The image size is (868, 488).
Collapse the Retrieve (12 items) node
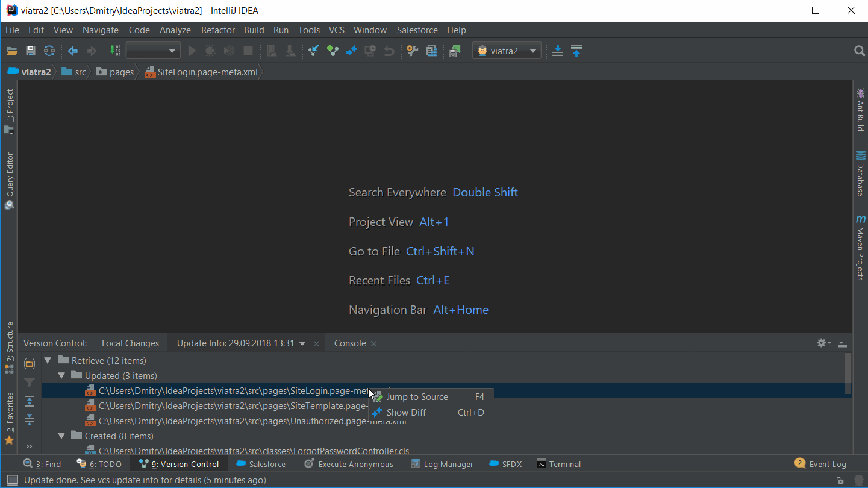pyautogui.click(x=48, y=361)
